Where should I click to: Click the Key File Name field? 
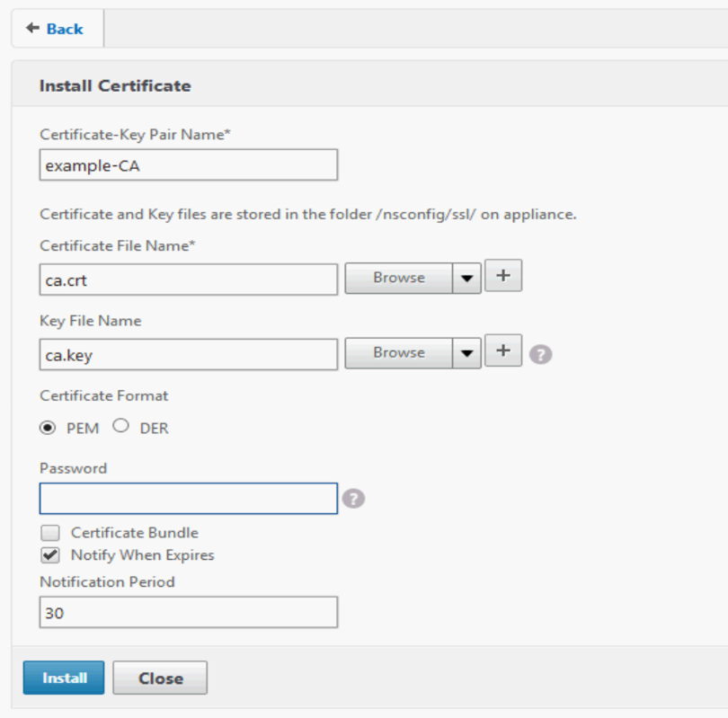click(x=189, y=354)
